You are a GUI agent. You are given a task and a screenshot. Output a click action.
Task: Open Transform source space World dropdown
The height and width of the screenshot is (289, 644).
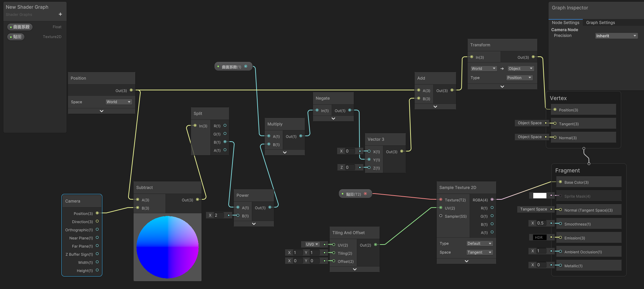coord(484,69)
